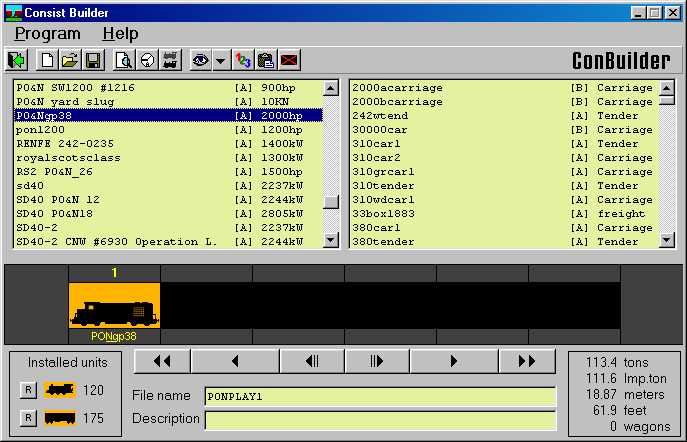The image size is (687, 442).
Task: Open the Program menu
Action: pos(47,34)
